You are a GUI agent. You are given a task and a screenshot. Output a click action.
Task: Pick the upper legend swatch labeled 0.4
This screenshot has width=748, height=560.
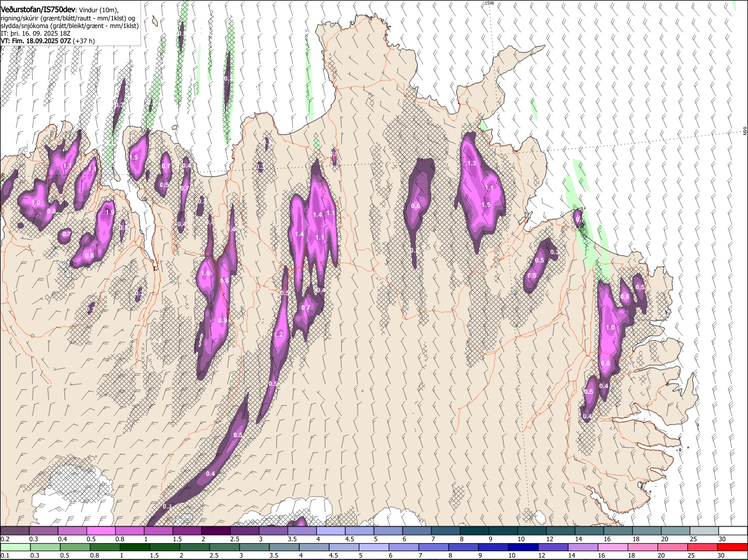tap(72, 531)
